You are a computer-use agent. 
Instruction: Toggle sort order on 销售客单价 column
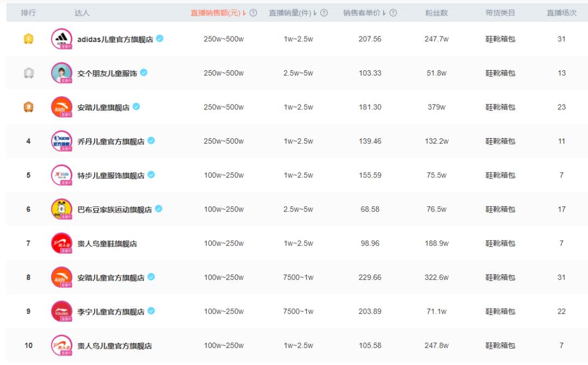383,11
